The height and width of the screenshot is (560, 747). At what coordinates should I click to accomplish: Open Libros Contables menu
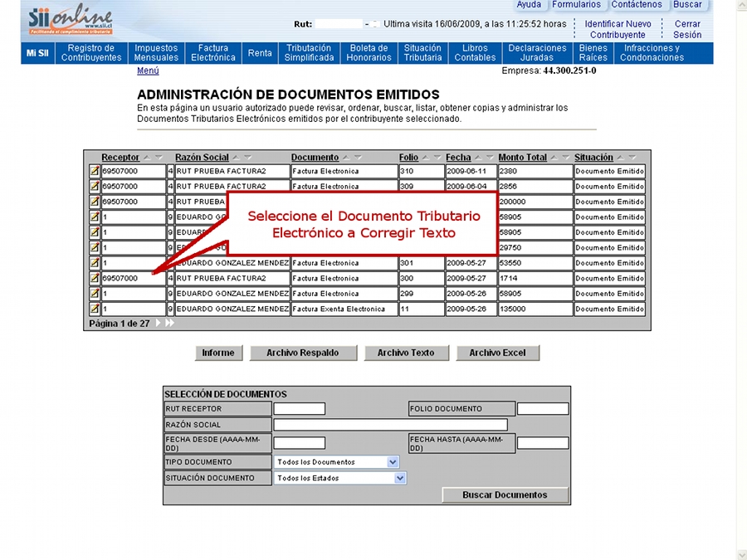coord(475,53)
